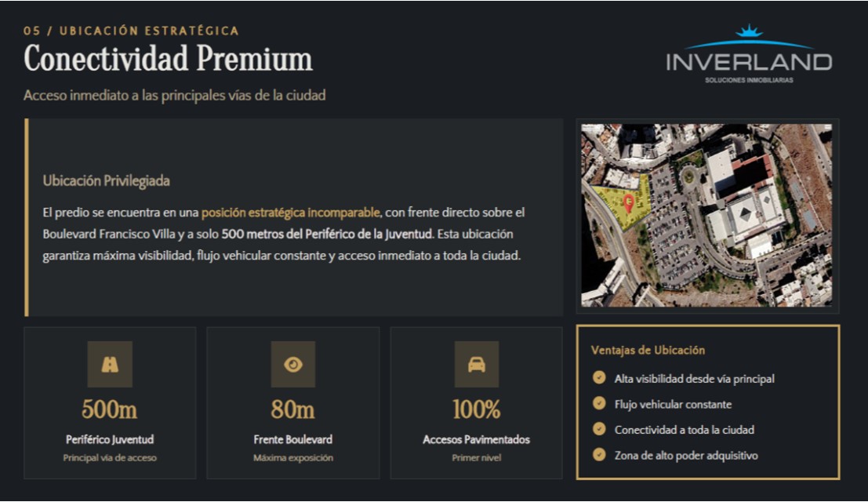The height and width of the screenshot is (502, 868).
Task: Click the 500m Periférico Juventud stat
Action: [110, 409]
